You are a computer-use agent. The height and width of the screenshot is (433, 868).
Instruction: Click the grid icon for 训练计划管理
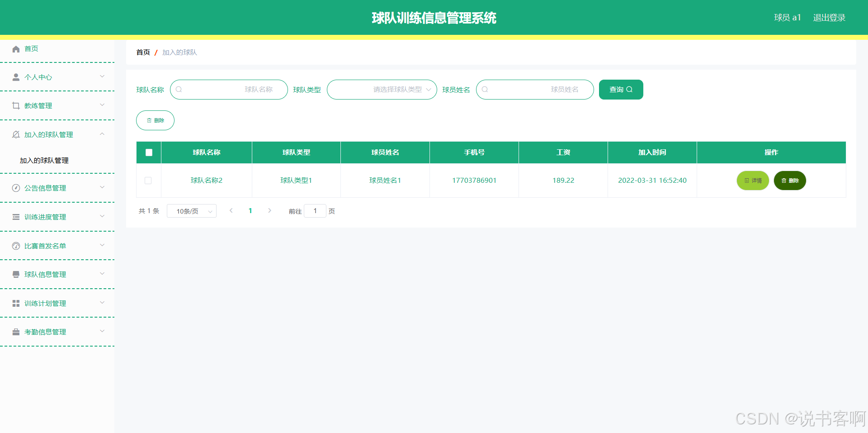16,303
